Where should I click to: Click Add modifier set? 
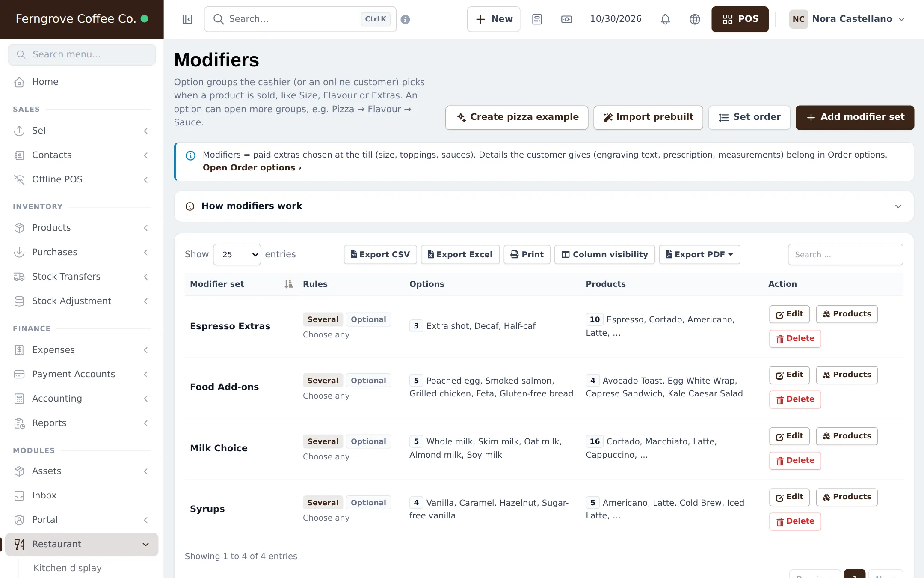coord(855,117)
